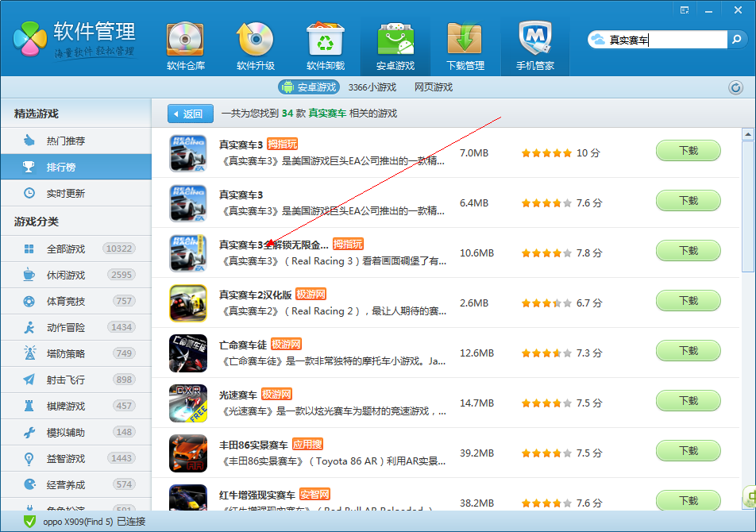Open the 手机管家 phone manager
Viewport: 756px width, 532px height.
[534, 46]
